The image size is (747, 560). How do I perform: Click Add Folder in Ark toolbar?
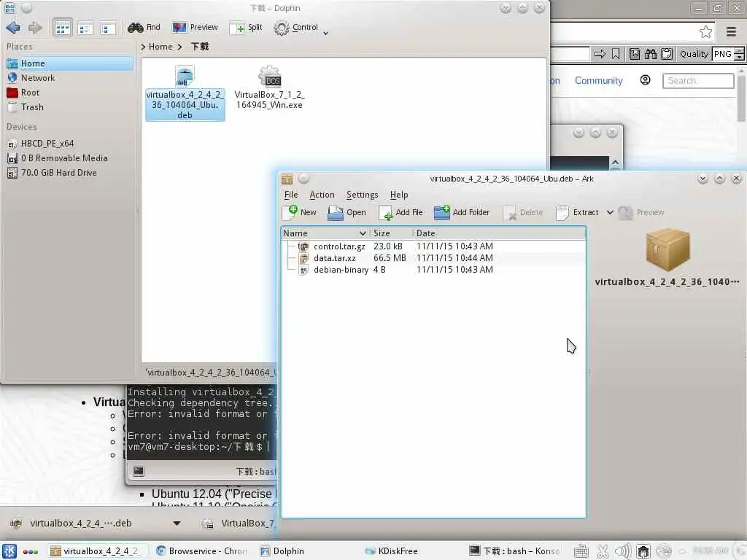pyautogui.click(x=462, y=212)
